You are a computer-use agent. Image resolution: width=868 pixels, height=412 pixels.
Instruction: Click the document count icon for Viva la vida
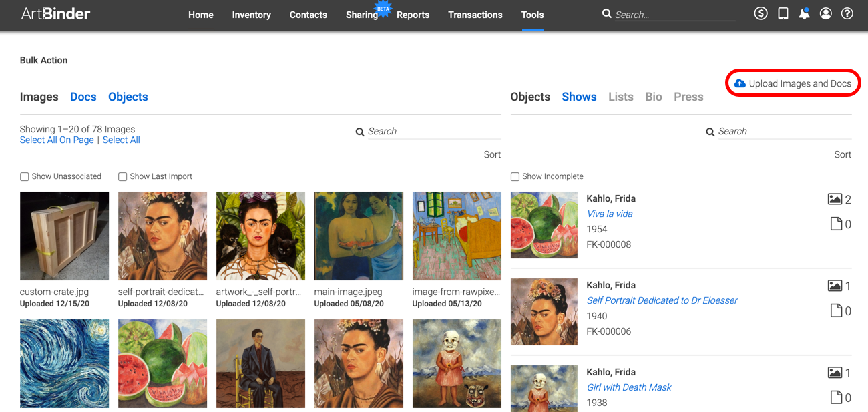(836, 224)
